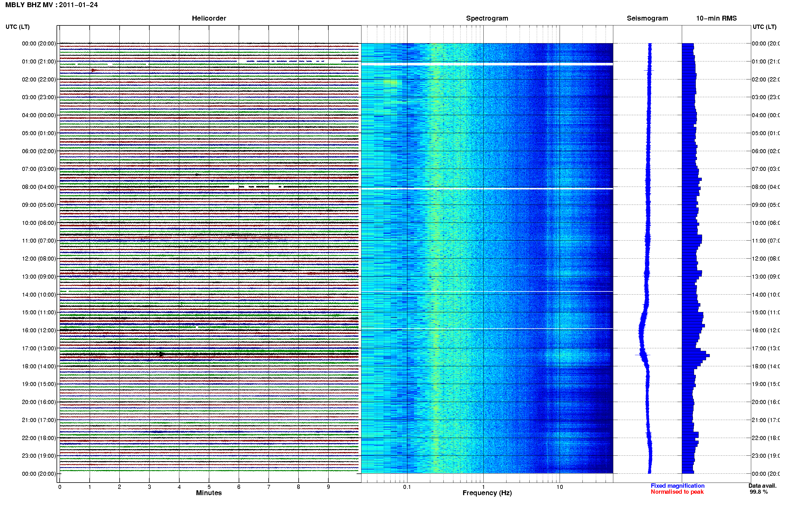Click the left '09:00 (05:00)' time label
Screen dimensions: 812x508
(39, 205)
